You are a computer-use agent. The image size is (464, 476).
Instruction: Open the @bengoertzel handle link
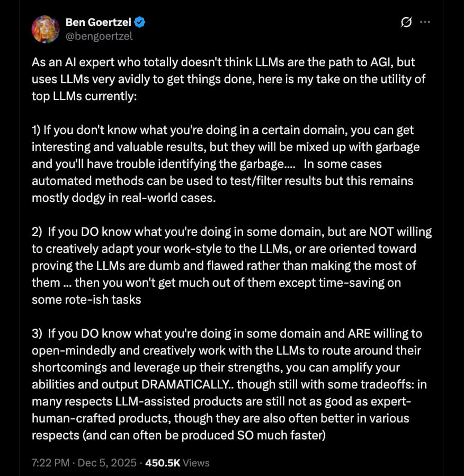[x=99, y=36]
